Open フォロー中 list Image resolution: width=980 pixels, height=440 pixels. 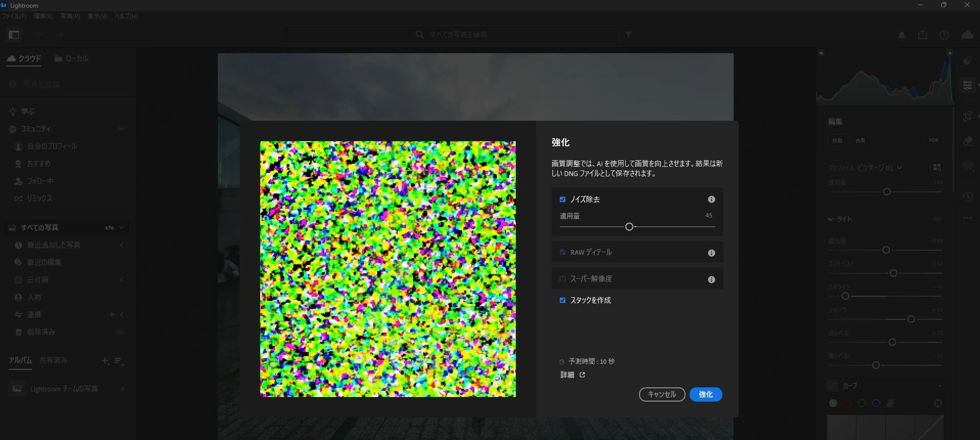click(x=34, y=181)
